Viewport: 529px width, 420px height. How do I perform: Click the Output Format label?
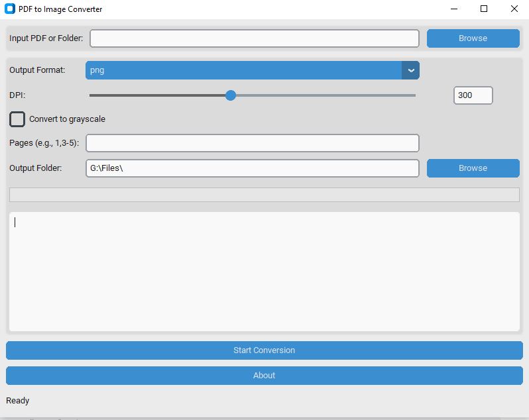(37, 70)
